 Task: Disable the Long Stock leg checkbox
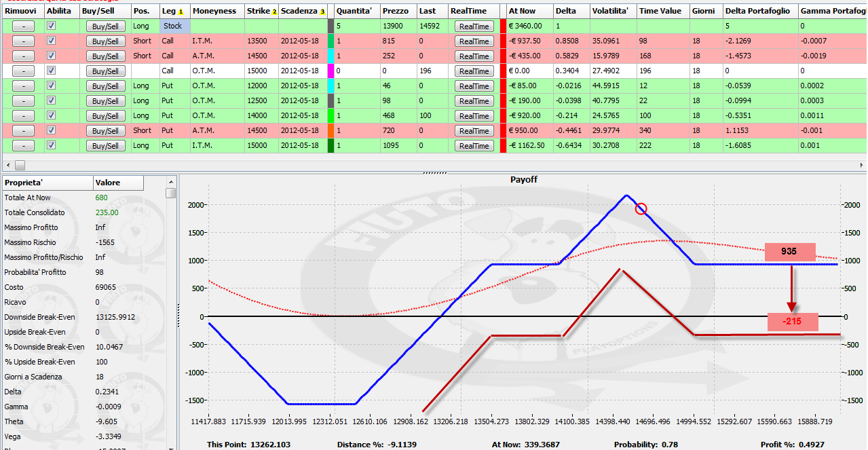(x=51, y=26)
